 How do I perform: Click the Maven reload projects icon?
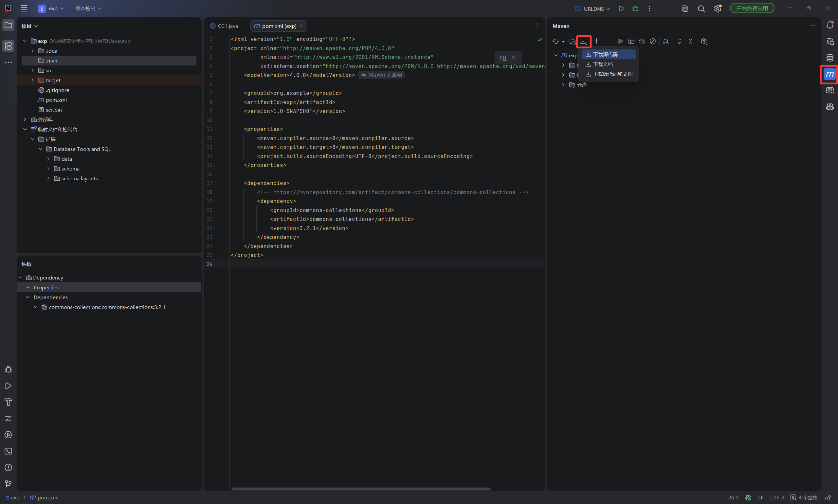[x=556, y=41]
